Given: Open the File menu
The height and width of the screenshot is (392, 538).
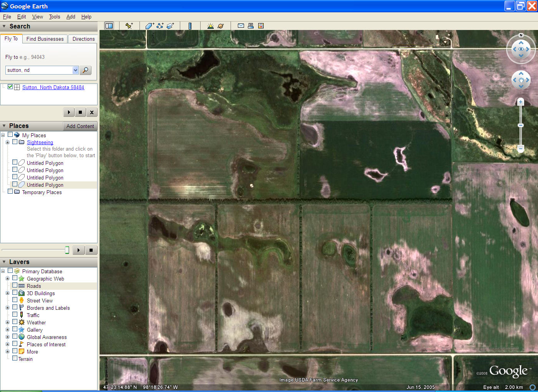Looking at the screenshot, I should click(x=7, y=17).
